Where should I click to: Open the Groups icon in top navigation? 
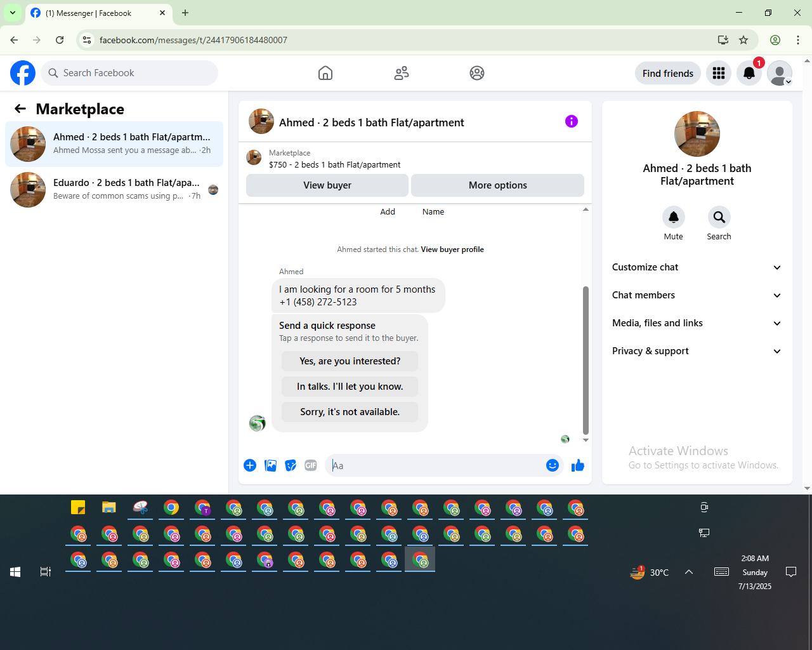[477, 73]
